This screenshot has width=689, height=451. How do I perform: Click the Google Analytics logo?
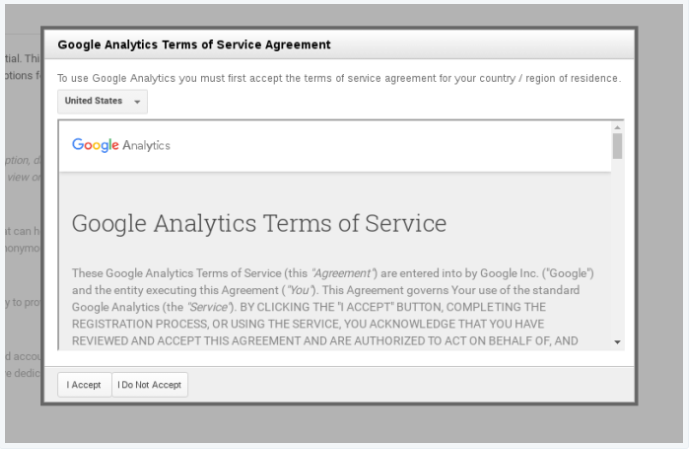tap(121, 145)
